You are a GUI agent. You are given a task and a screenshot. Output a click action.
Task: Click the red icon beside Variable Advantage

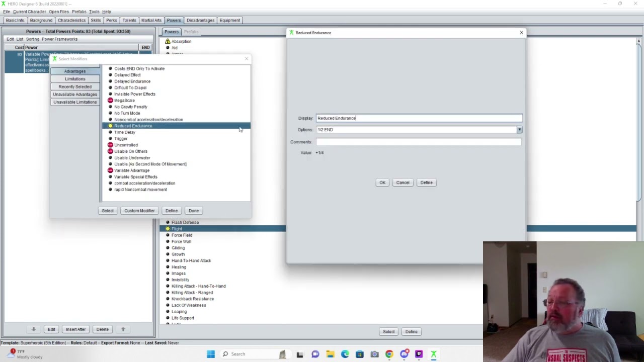click(110, 170)
